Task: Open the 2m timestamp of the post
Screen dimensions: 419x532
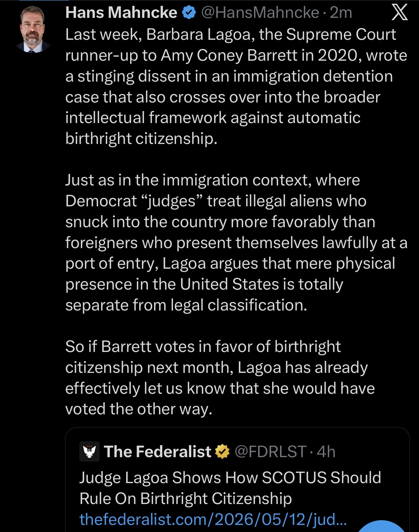Action: 341,12
